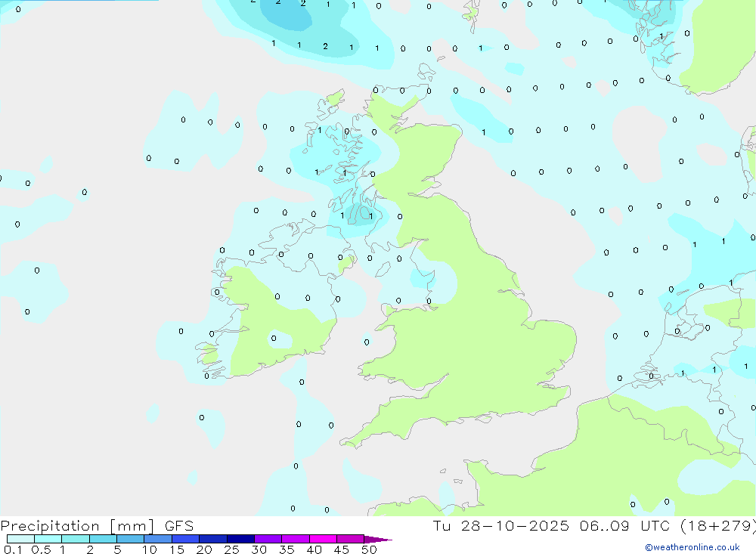Screen dimensions: 756x554
Task: Select legend swatch between 10 and 15
Action: pos(158,539)
